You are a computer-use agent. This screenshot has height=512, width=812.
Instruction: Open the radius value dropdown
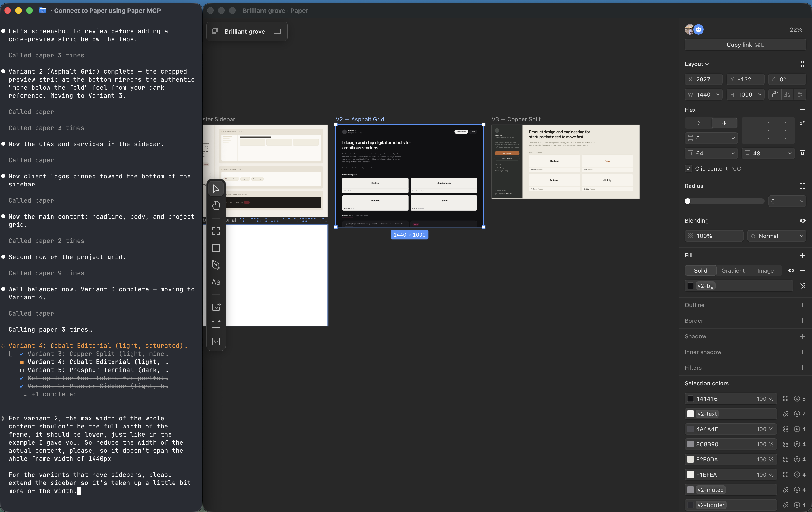tap(801, 202)
